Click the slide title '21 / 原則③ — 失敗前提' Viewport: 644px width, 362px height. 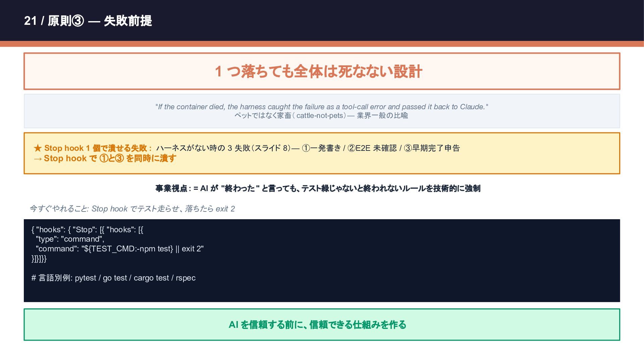[88, 21]
